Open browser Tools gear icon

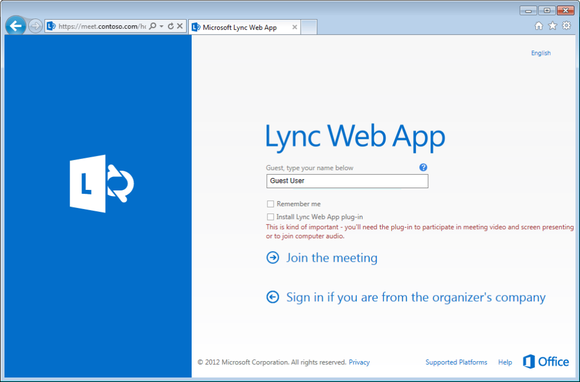[566, 26]
